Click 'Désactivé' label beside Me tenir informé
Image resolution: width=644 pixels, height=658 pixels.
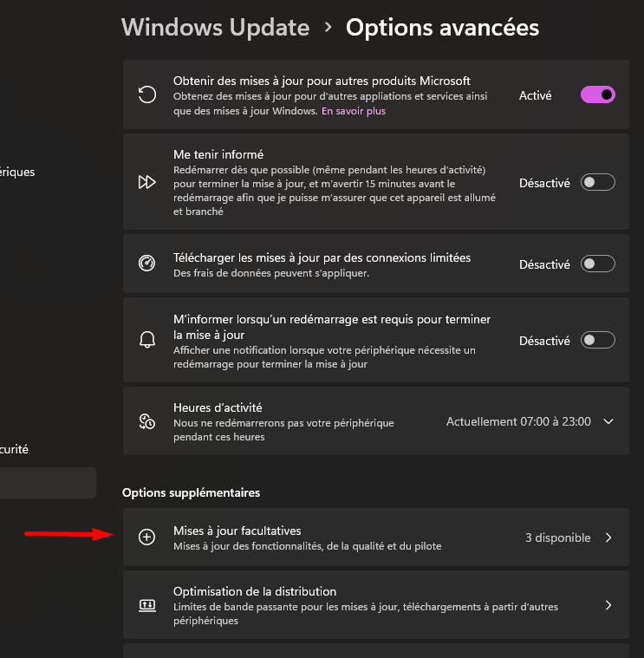pyautogui.click(x=544, y=183)
